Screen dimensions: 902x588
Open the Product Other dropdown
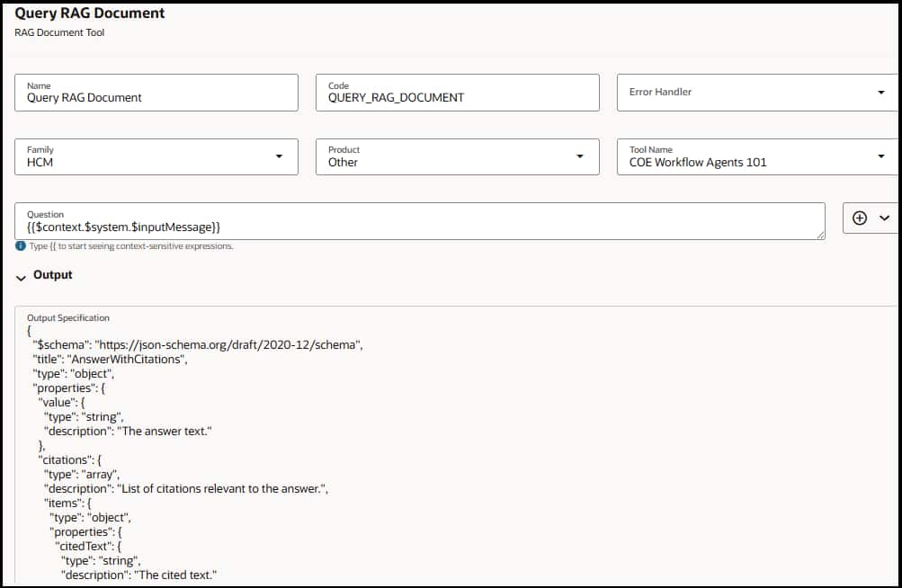(458, 156)
